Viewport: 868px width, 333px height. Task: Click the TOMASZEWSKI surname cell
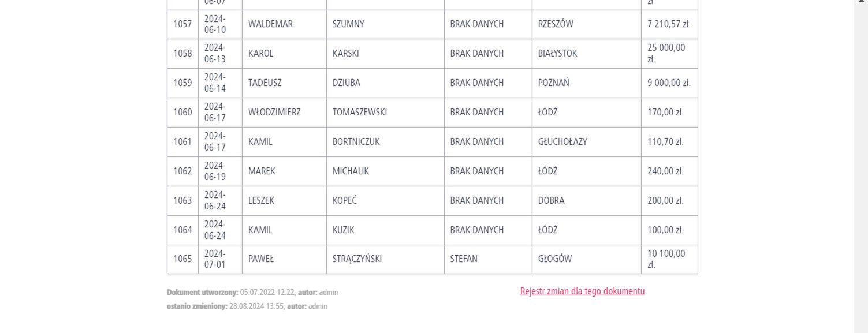(x=359, y=113)
